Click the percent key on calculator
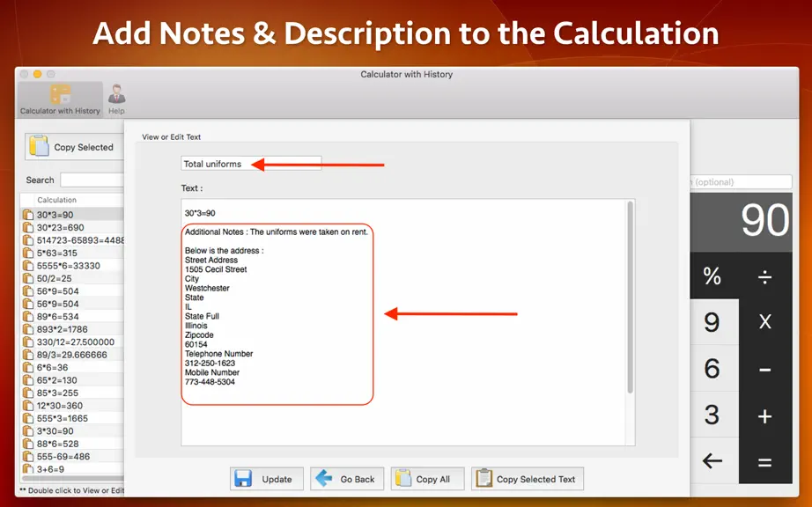Image resolution: width=812 pixels, height=507 pixels. (x=713, y=276)
